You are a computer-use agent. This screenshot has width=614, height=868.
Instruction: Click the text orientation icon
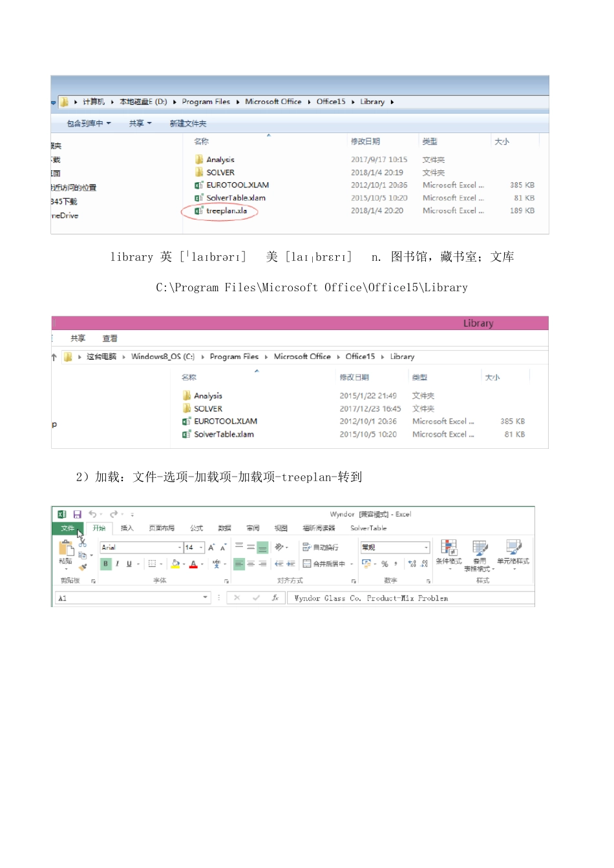[x=279, y=547]
